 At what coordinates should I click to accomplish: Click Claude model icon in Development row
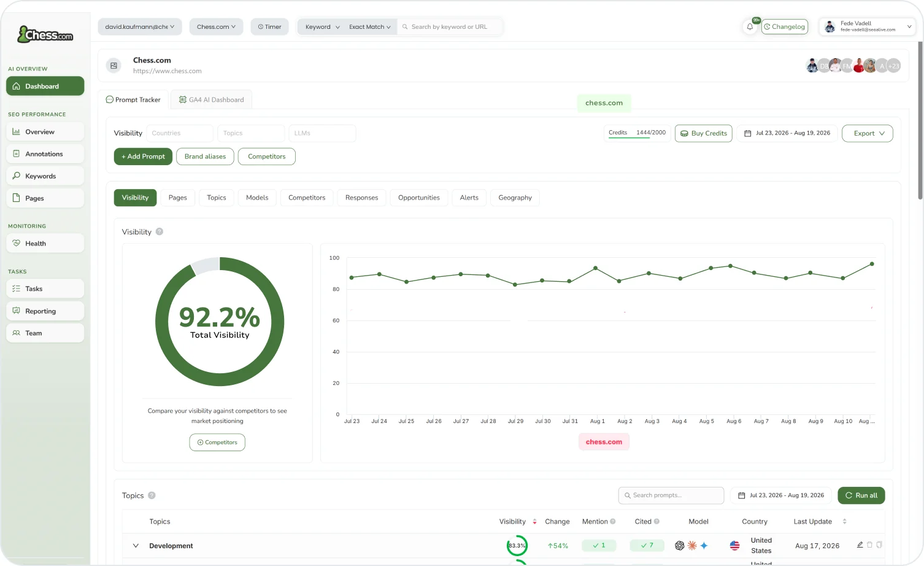[692, 546]
